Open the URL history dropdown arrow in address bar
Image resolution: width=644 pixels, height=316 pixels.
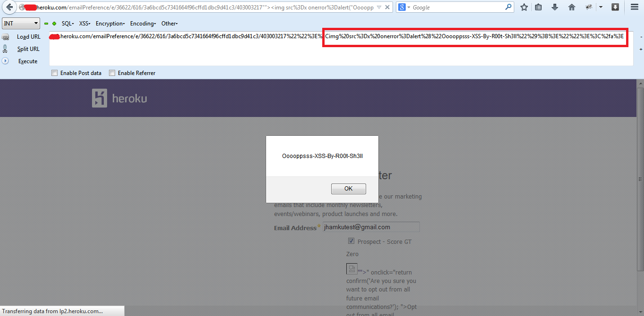tap(379, 8)
